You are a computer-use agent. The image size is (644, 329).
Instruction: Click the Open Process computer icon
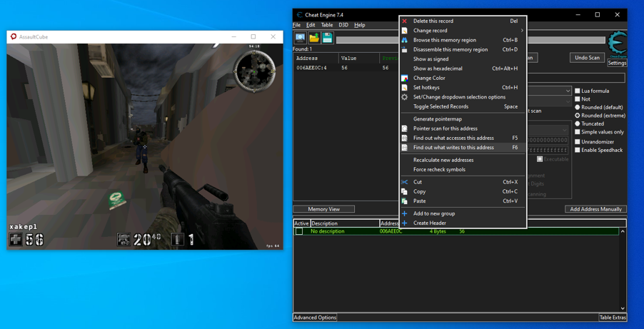point(301,38)
